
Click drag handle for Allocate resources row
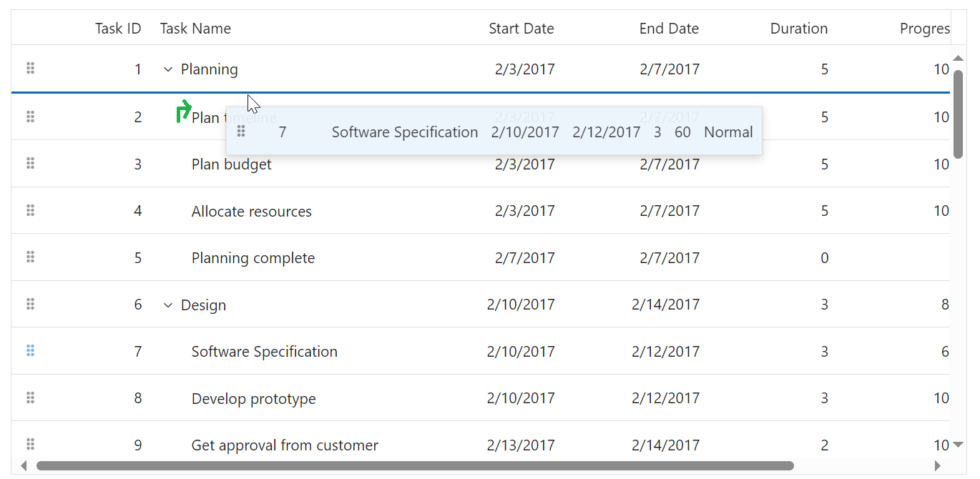[30, 210]
